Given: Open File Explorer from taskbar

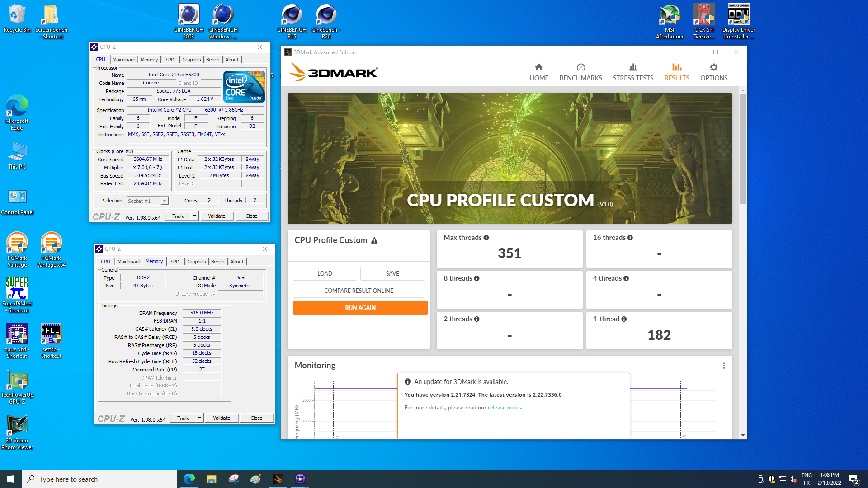Looking at the screenshot, I should tap(211, 479).
